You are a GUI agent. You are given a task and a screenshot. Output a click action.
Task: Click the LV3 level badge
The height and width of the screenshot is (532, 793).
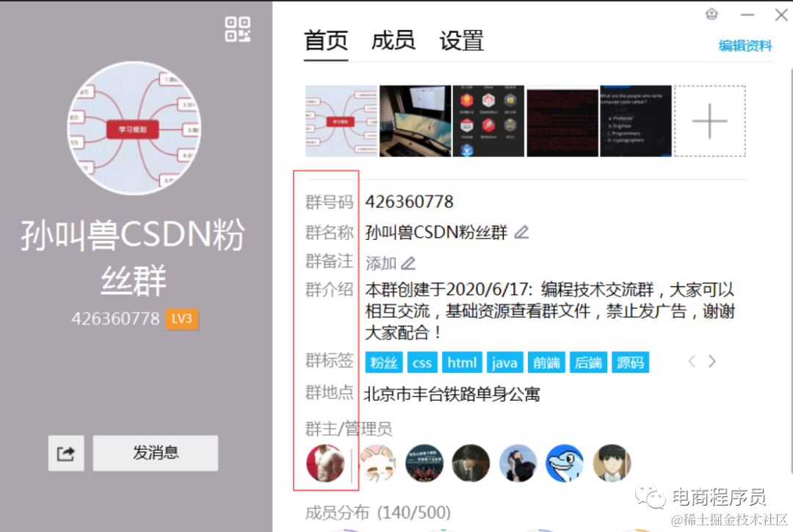181,318
